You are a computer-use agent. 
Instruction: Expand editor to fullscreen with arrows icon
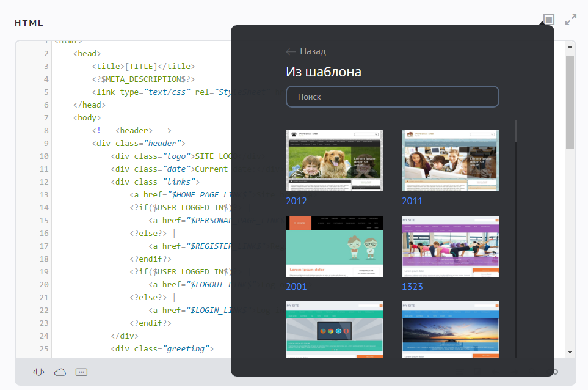pyautogui.click(x=571, y=20)
